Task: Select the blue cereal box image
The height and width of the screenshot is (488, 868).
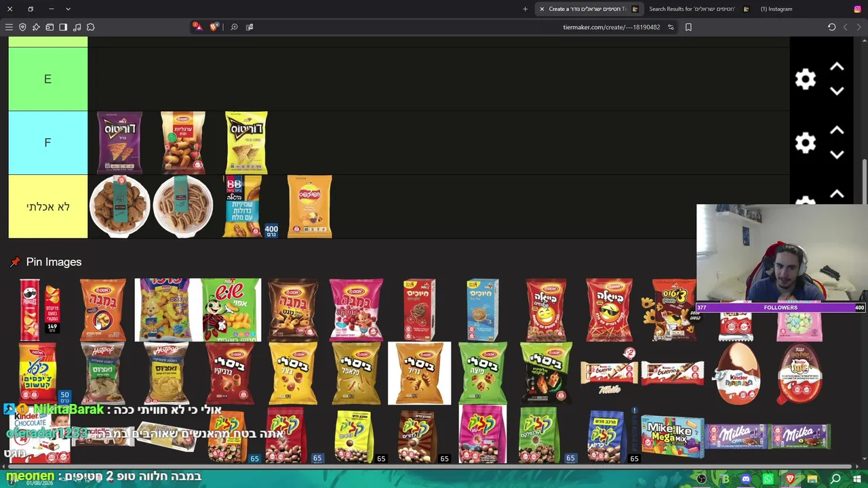Action: point(483,310)
